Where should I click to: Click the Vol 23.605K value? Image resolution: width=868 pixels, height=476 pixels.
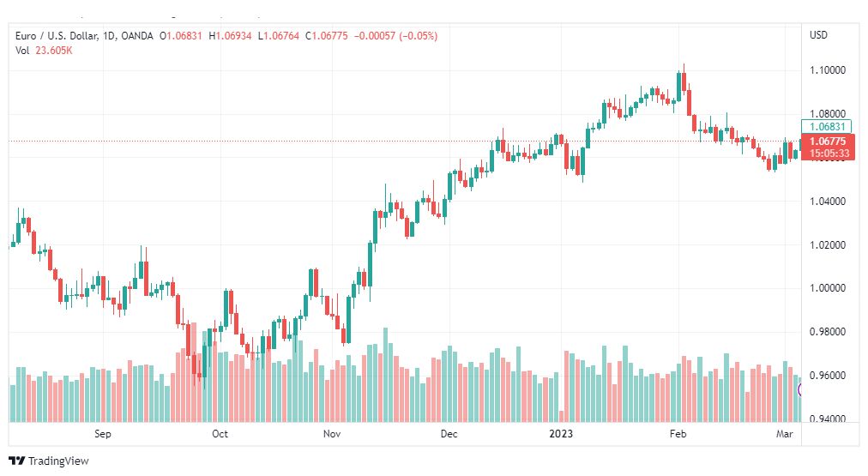point(54,51)
